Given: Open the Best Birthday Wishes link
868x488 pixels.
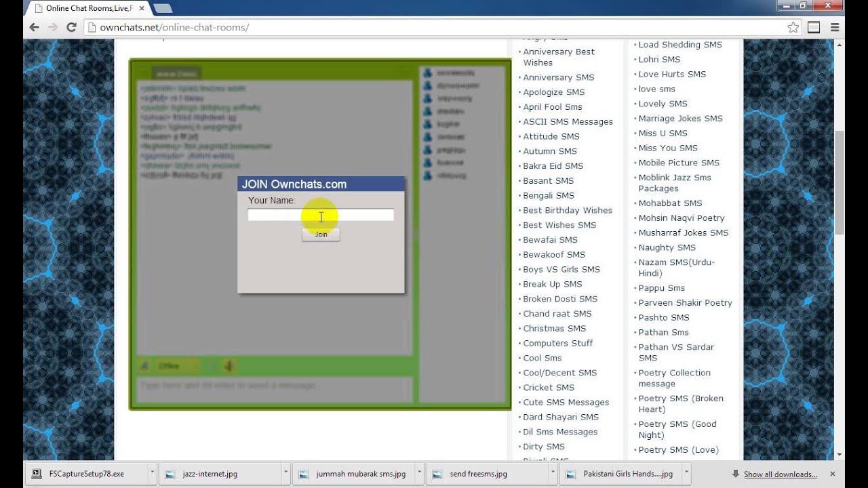Looking at the screenshot, I should [x=567, y=210].
